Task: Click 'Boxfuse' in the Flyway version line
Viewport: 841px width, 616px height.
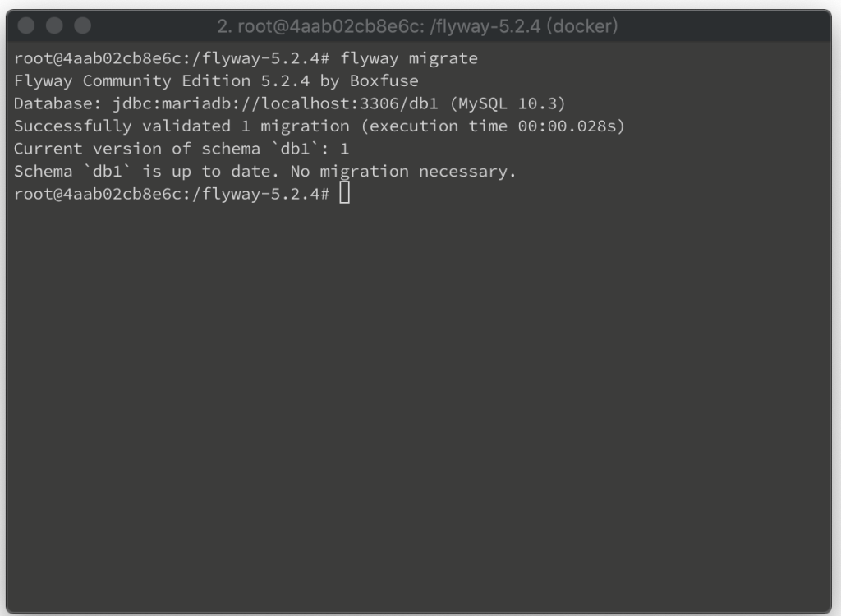Action: click(384, 80)
